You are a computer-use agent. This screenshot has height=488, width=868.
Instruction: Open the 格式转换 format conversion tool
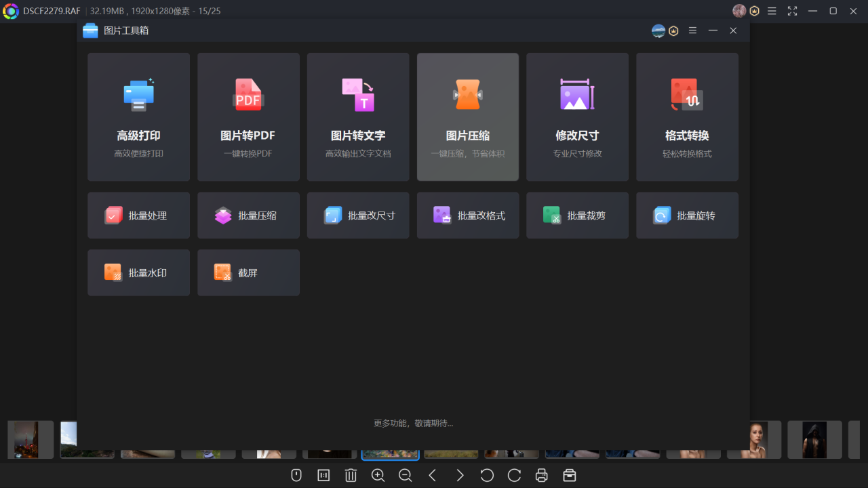[687, 117]
